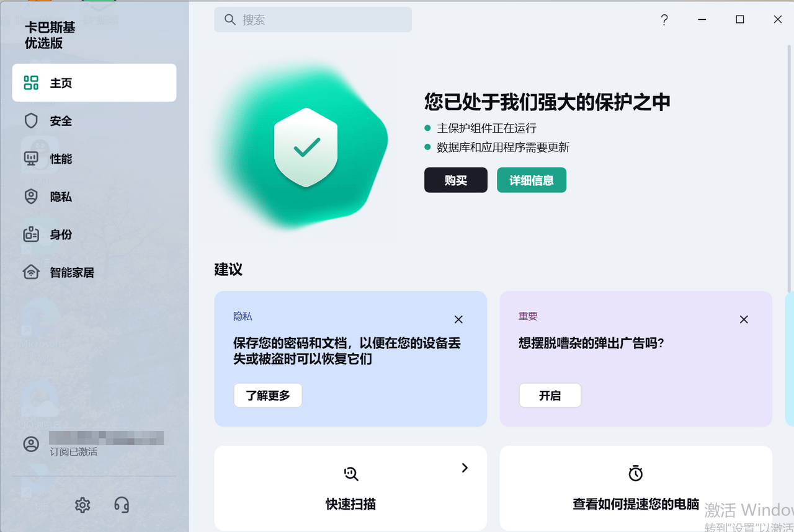794x532 pixels.
Task: Open settings via the gear icon
Action: [x=83, y=505]
